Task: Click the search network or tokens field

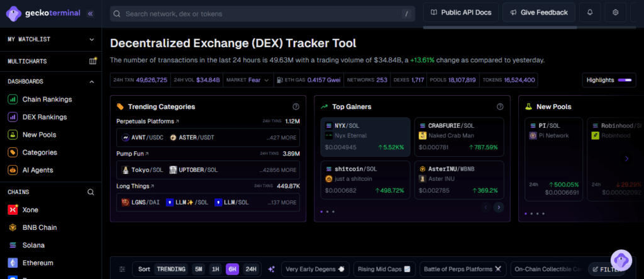Action: tap(258, 13)
